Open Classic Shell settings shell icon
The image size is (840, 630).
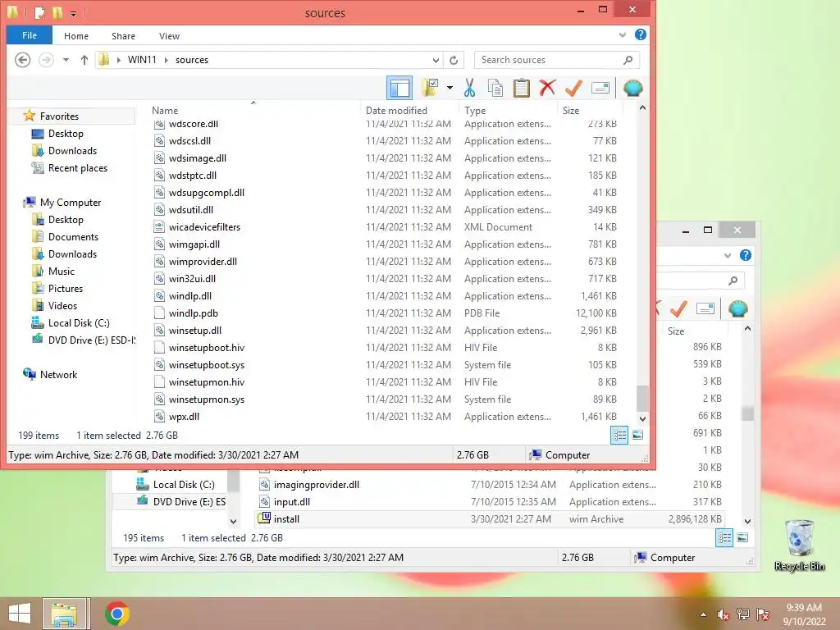[632, 88]
